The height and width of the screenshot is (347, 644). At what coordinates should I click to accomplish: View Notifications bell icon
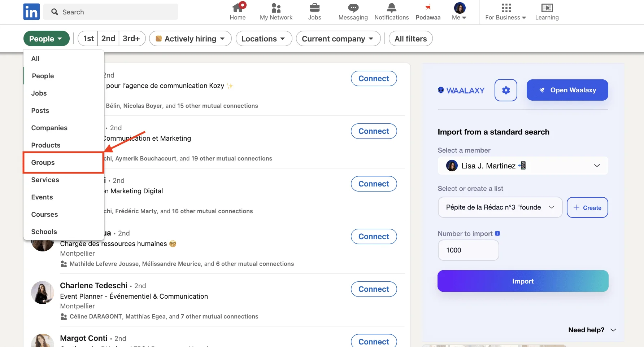(392, 8)
